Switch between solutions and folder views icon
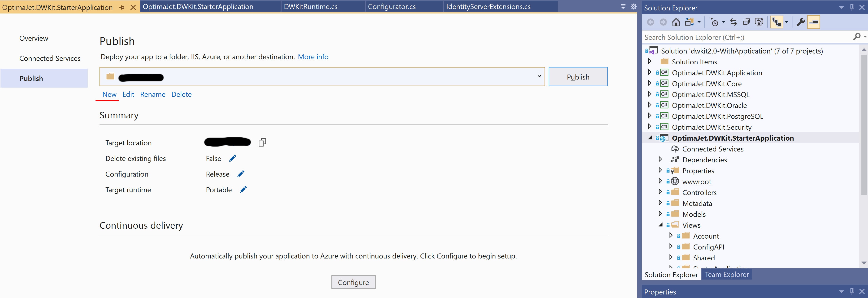This screenshot has width=868, height=298. 689,22
